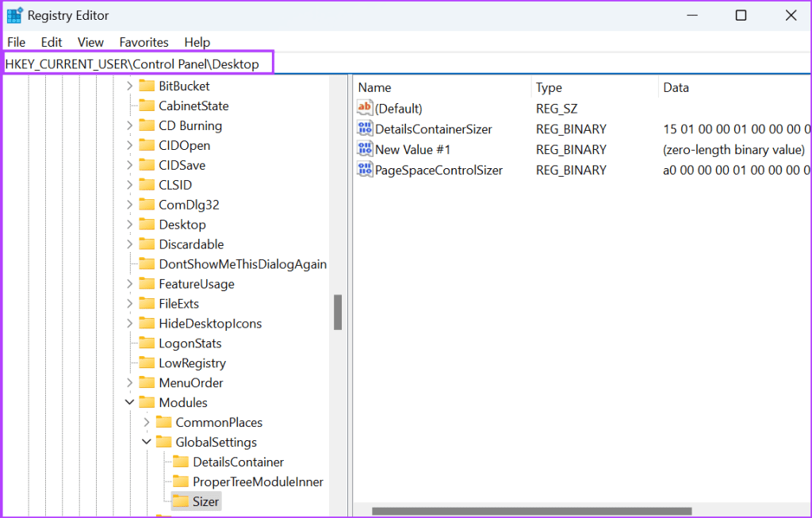Open the Favorites menu
The image size is (812, 518).
click(144, 42)
